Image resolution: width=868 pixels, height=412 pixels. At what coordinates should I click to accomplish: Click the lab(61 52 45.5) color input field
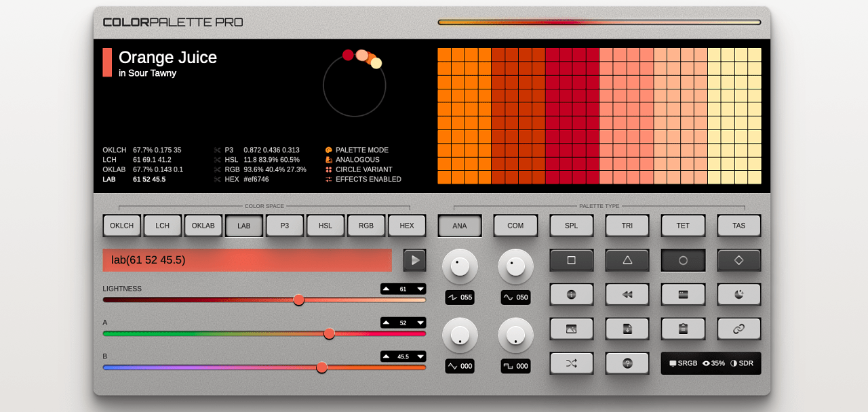click(x=248, y=260)
